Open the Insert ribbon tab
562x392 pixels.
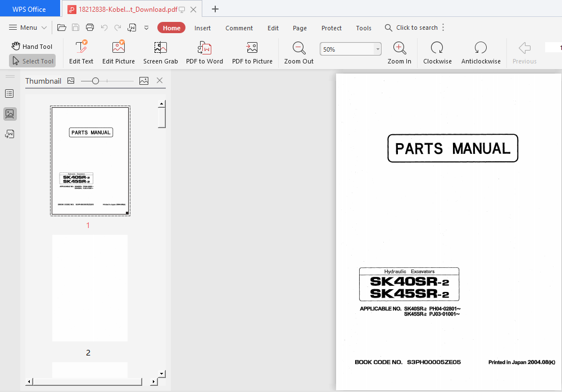tap(202, 28)
